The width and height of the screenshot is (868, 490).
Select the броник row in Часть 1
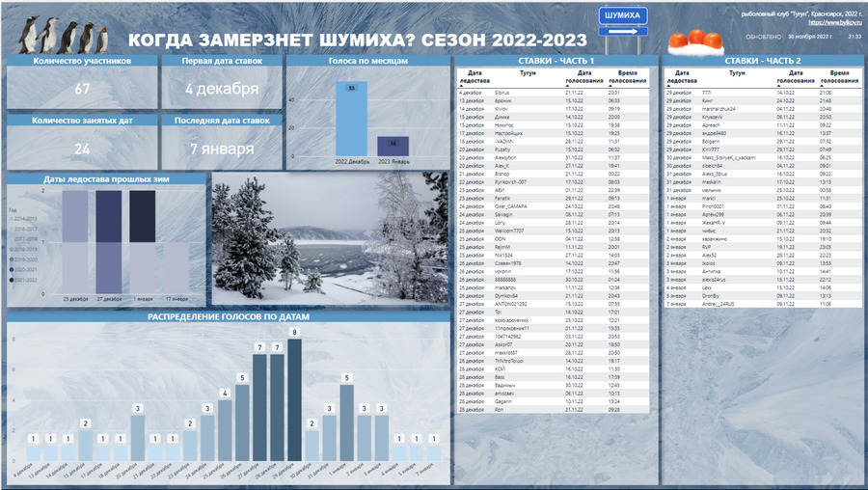pos(553,100)
